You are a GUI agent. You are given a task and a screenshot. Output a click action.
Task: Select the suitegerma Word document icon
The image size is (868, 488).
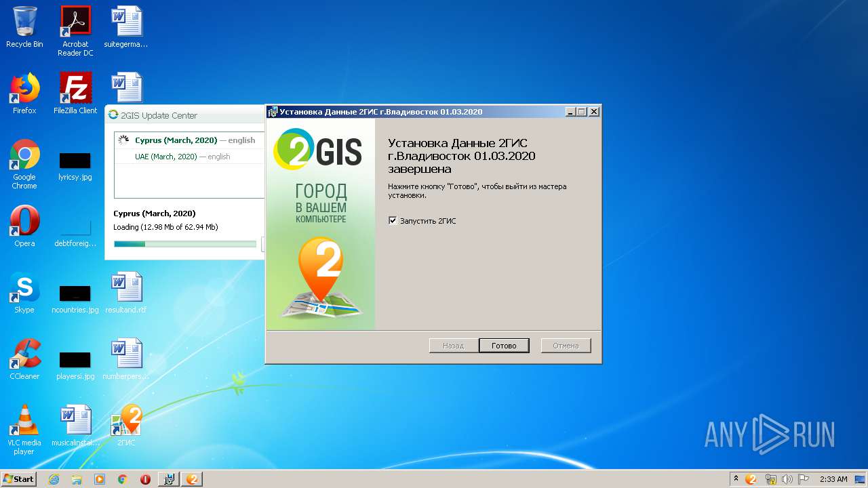[x=126, y=27]
